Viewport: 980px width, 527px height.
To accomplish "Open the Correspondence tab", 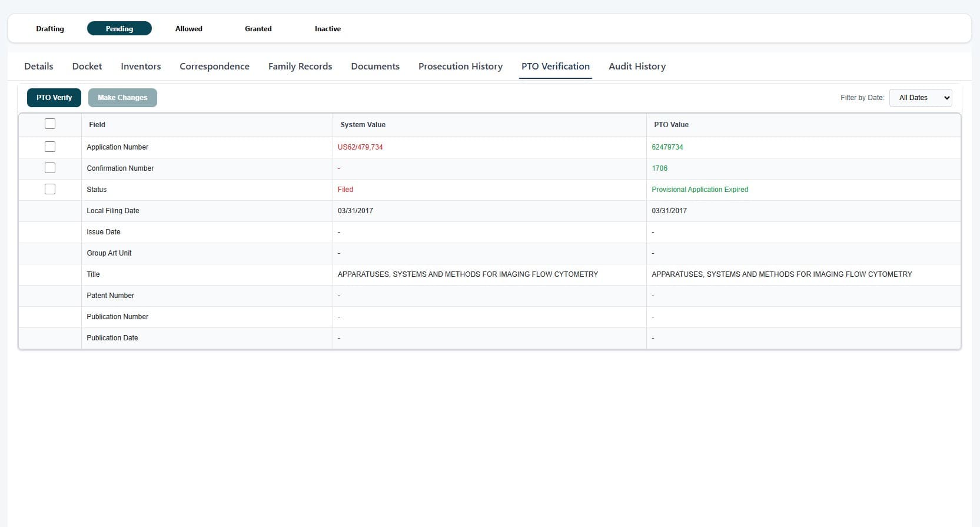I will pos(214,67).
